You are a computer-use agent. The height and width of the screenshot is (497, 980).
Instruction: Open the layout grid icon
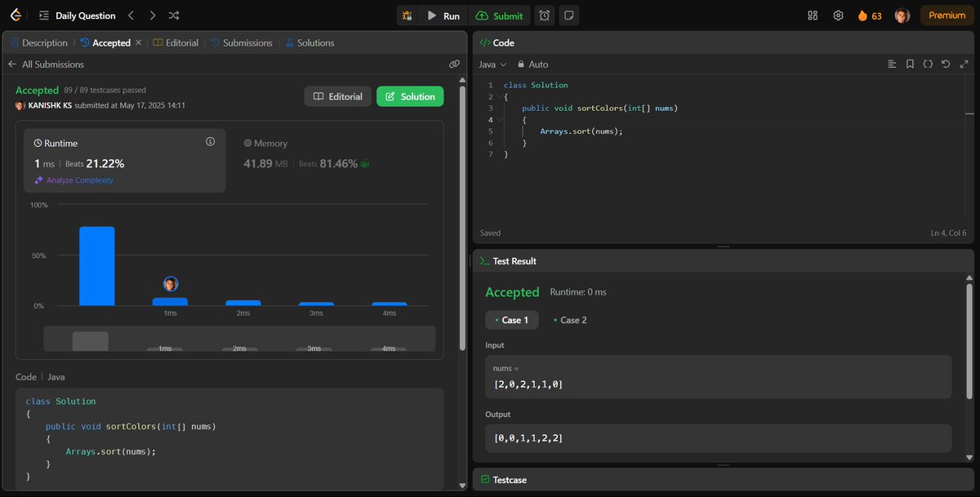813,16
